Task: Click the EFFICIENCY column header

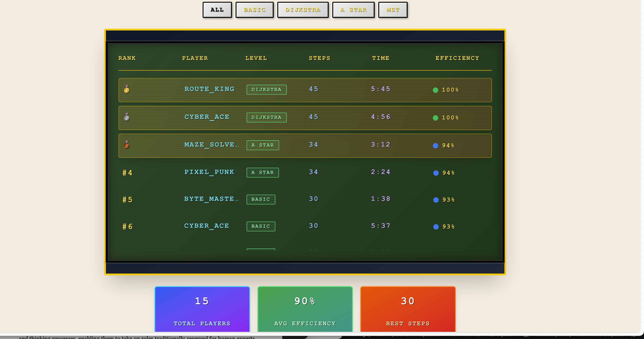Action: pyautogui.click(x=457, y=58)
